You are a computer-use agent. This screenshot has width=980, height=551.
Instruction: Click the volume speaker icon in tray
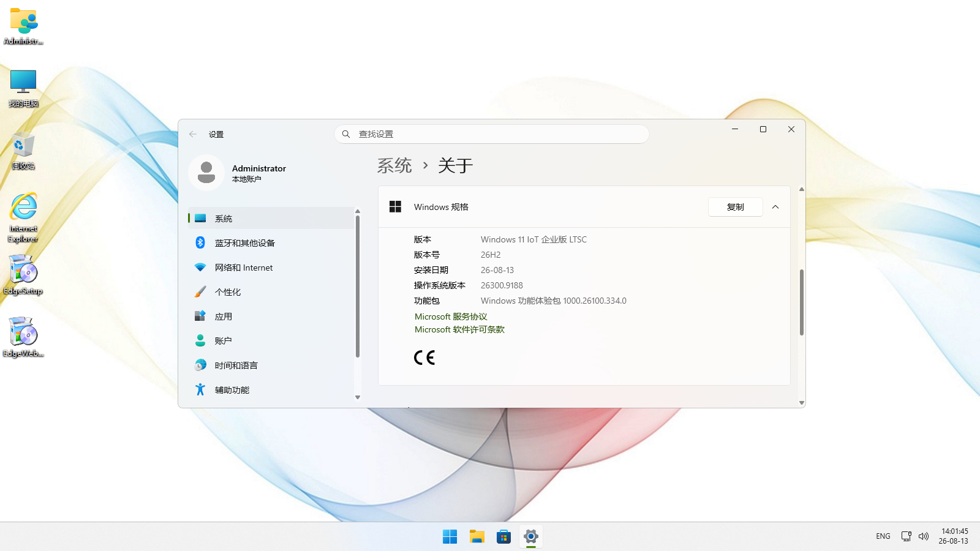(x=924, y=536)
